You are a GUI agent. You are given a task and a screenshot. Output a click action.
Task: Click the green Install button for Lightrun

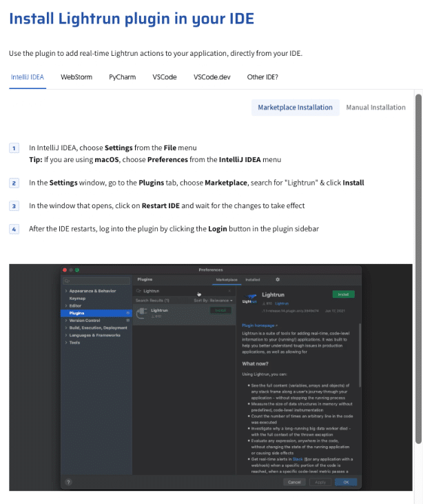tap(343, 294)
